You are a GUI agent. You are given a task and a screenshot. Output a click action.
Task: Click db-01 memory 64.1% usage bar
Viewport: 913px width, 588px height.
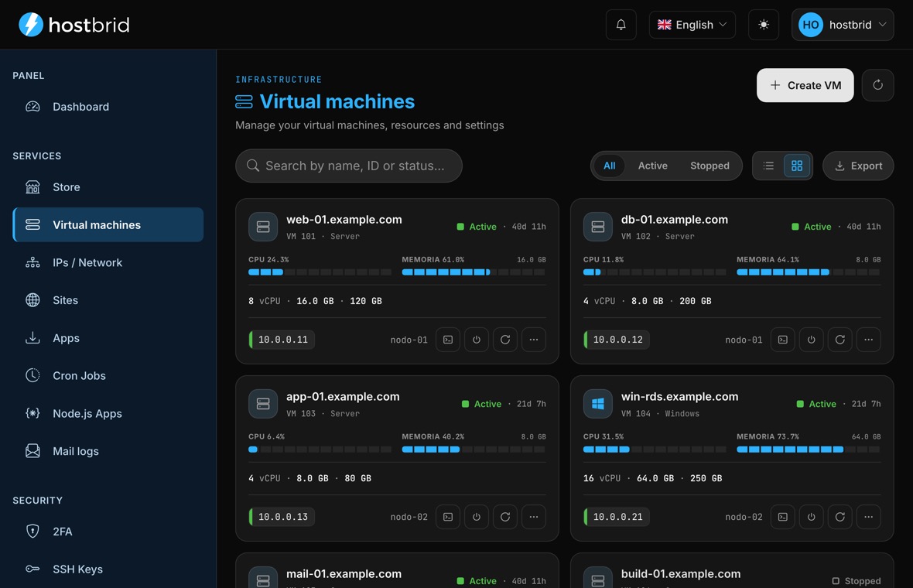click(809, 272)
